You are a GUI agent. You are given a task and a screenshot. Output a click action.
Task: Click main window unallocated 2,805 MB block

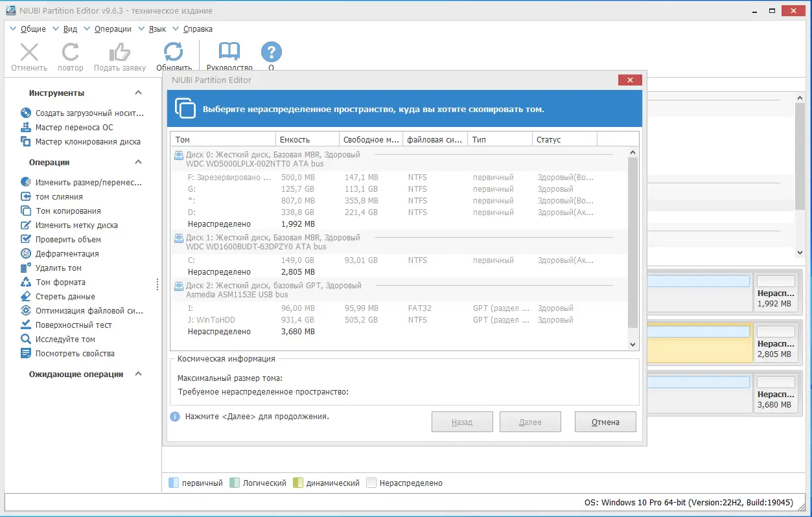(x=776, y=343)
